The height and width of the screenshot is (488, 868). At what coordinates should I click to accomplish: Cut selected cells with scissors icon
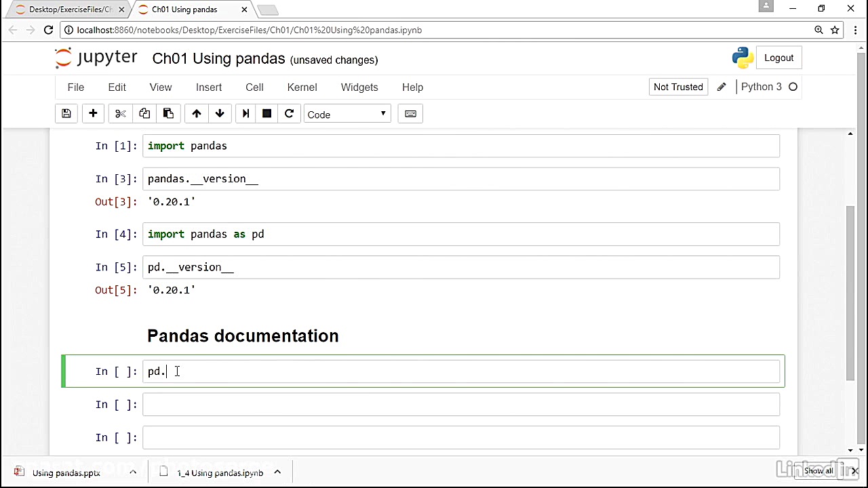pyautogui.click(x=121, y=114)
